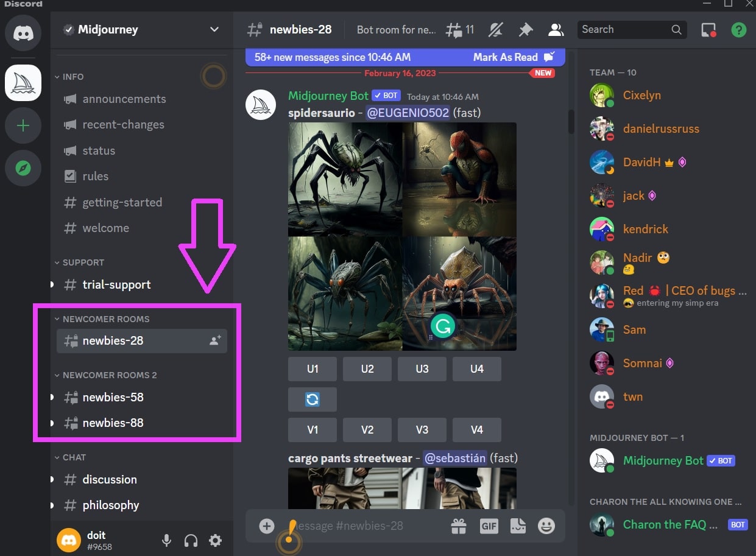Viewport: 756px width, 556px height.
Task: Toggle microphone mute
Action: 166,540
